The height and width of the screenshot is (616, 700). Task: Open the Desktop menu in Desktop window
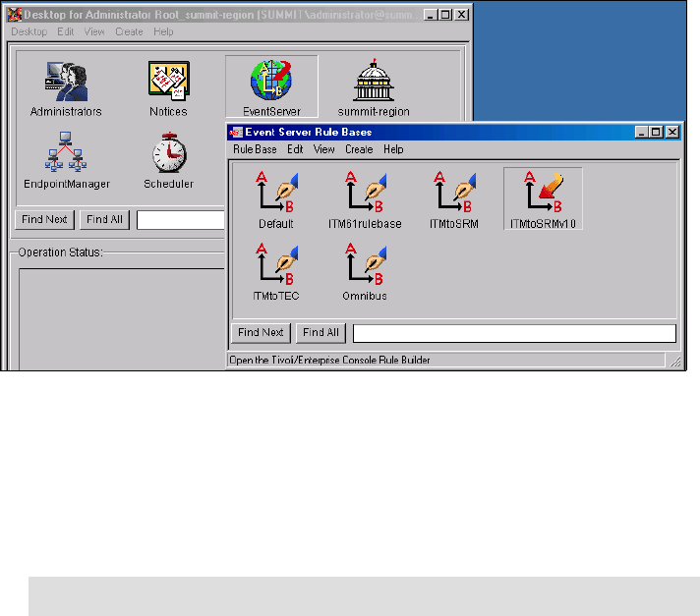(29, 31)
